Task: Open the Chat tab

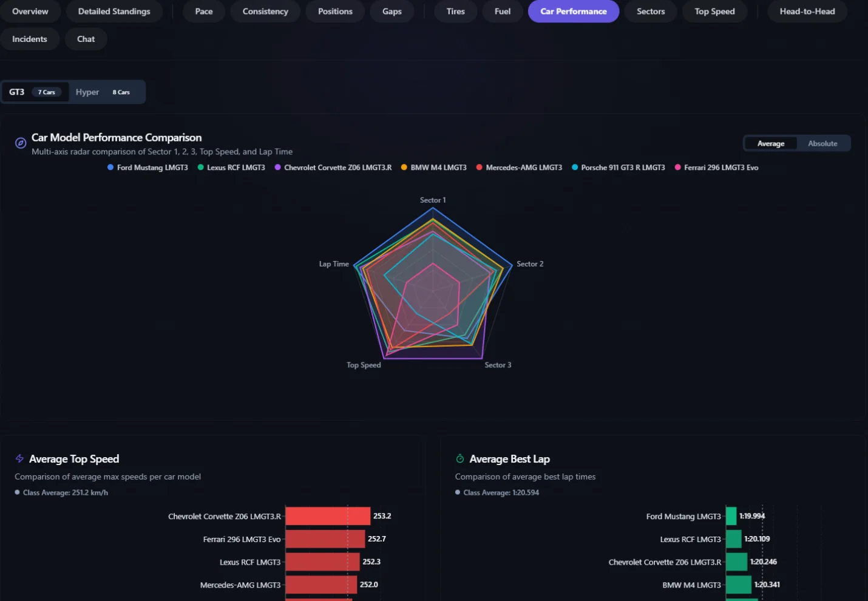Action: pyautogui.click(x=86, y=39)
